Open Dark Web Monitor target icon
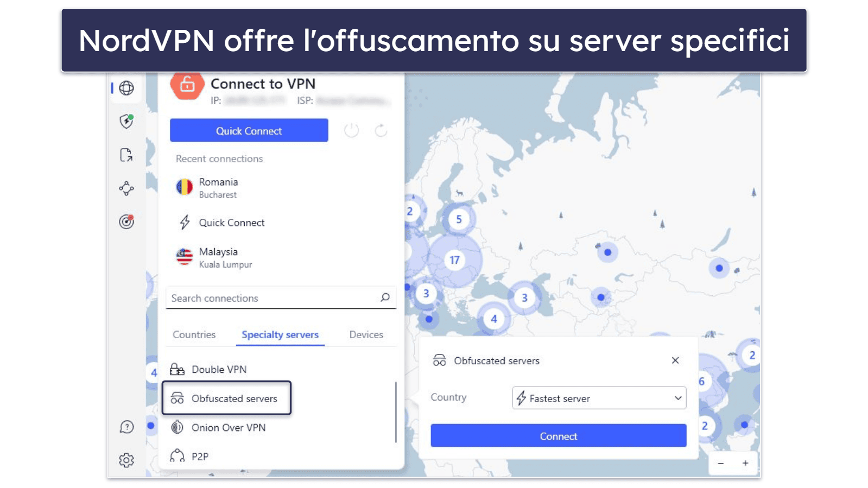This screenshot has width=868, height=488. 126,221
